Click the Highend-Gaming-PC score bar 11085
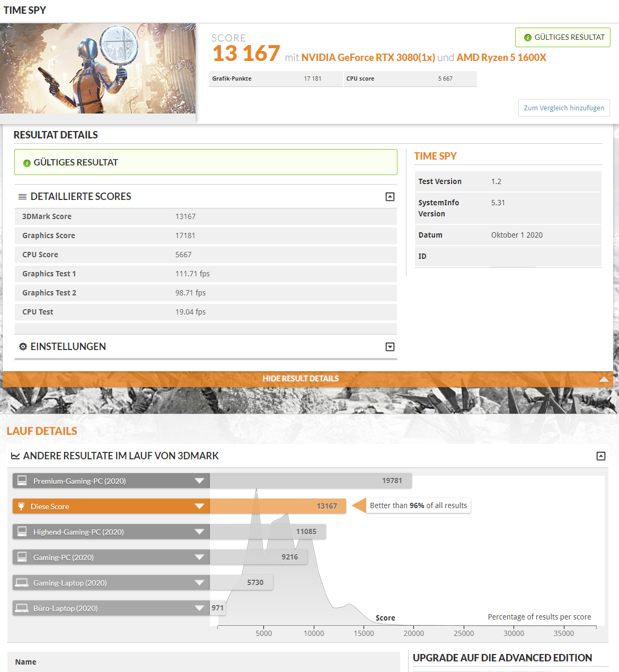Screen dimensions: 619x672 [268, 531]
